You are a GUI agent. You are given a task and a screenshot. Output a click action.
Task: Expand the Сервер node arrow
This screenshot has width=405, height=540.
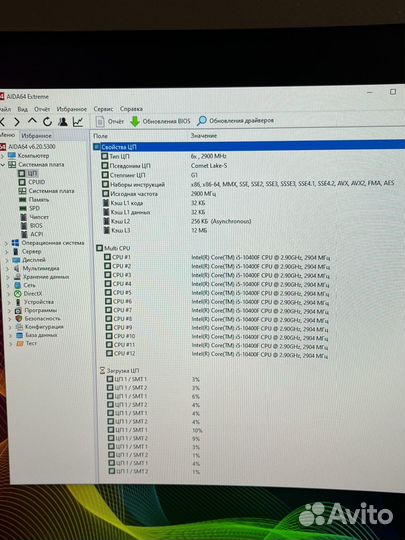(x=7, y=252)
